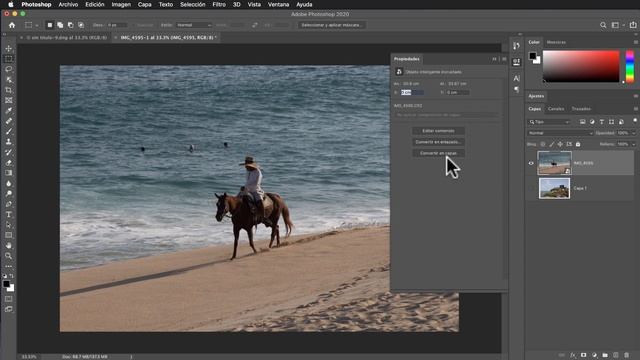
Task: Toggle adjustment layer filter icon
Action: click(x=592, y=122)
